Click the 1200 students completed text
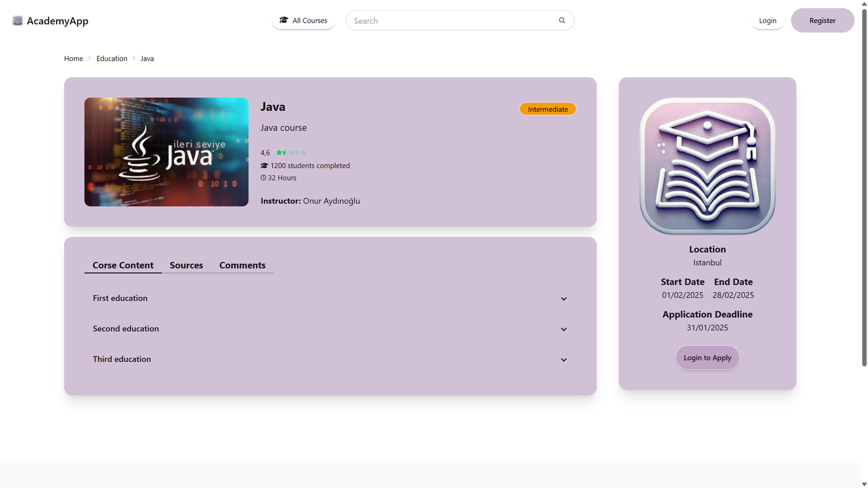Screen dimensions: 868x488 (x=310, y=166)
